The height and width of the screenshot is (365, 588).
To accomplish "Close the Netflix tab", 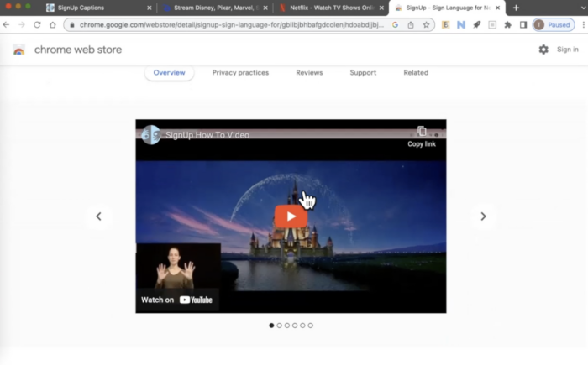I will 381,8.
